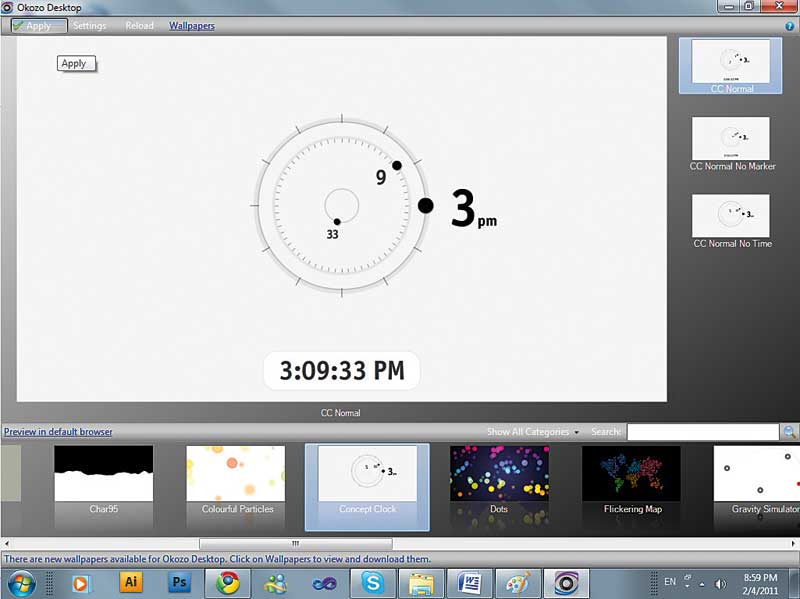Screen dimensions: 800x599
Task: Open the Settings menu item
Action: 89,26
